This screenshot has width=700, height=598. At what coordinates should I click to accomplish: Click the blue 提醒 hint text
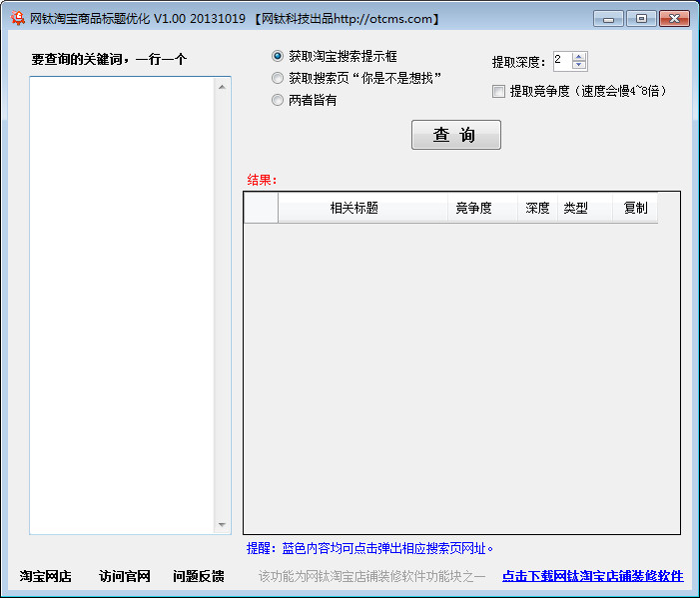pyautogui.click(x=369, y=548)
